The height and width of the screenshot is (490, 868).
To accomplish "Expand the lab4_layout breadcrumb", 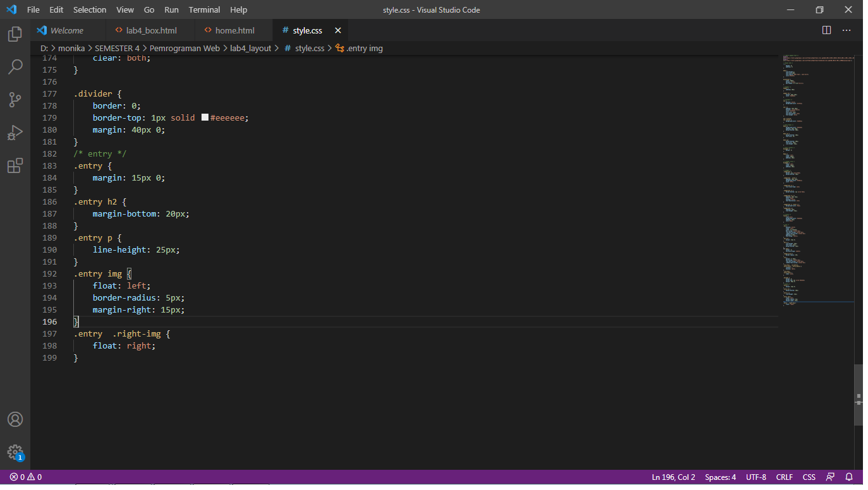I will click(250, 48).
